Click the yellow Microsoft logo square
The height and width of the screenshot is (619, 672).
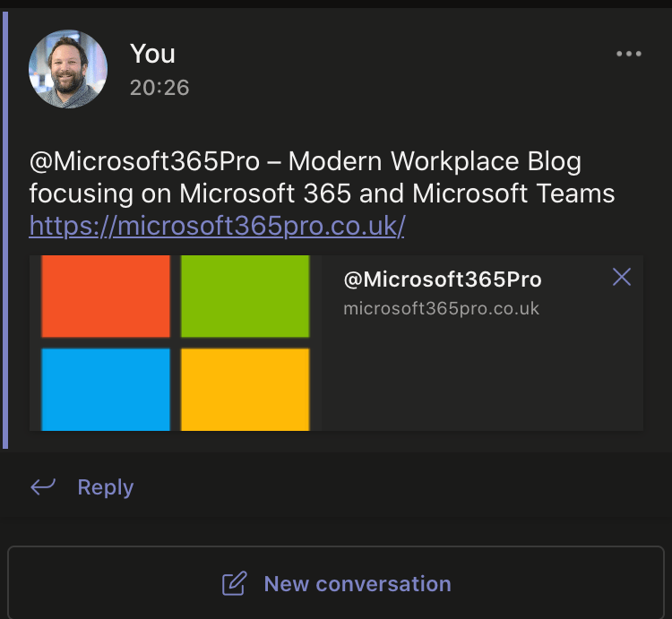click(245, 390)
